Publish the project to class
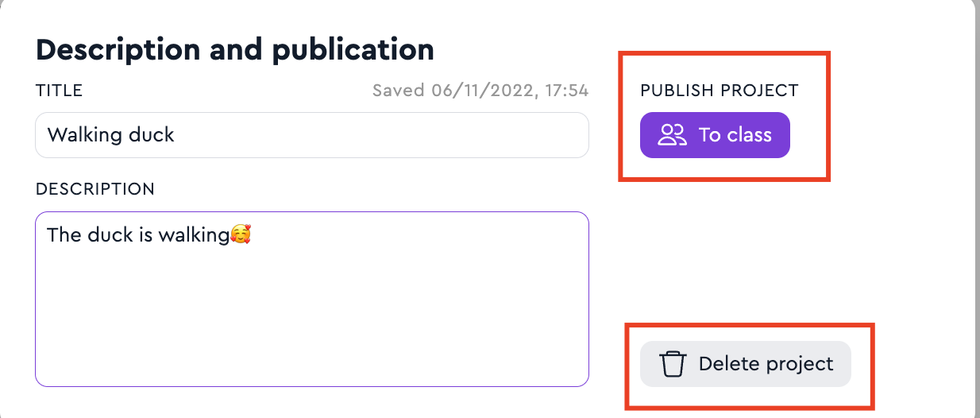Viewport: 980px width, 418px height. [x=715, y=135]
